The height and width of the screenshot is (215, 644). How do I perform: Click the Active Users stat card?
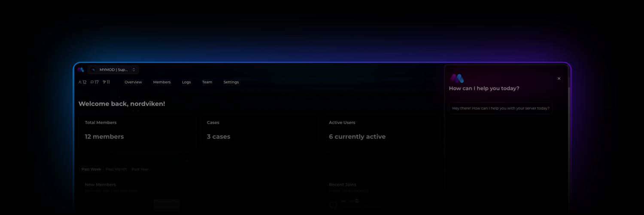(381, 132)
